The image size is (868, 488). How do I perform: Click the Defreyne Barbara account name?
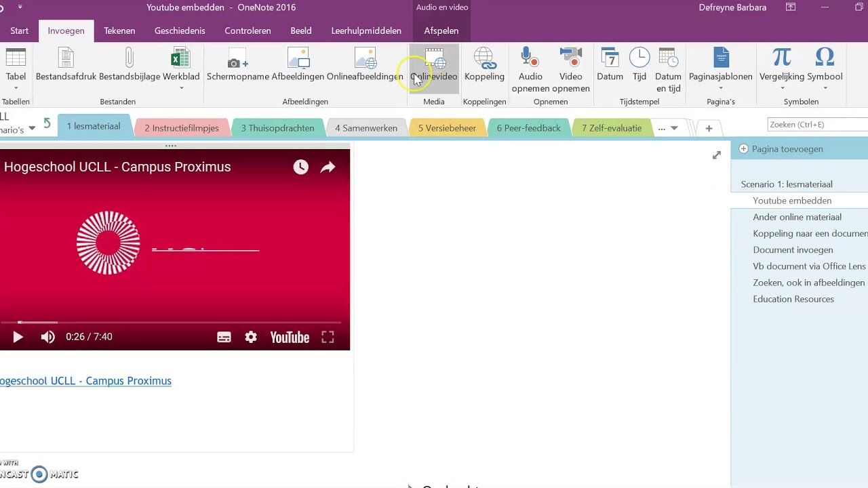[734, 7]
